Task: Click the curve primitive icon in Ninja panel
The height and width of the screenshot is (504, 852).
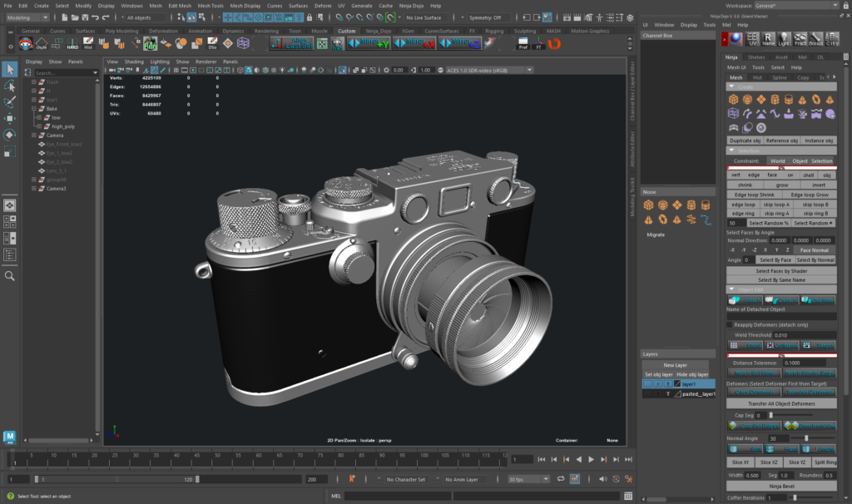Action: click(x=774, y=114)
